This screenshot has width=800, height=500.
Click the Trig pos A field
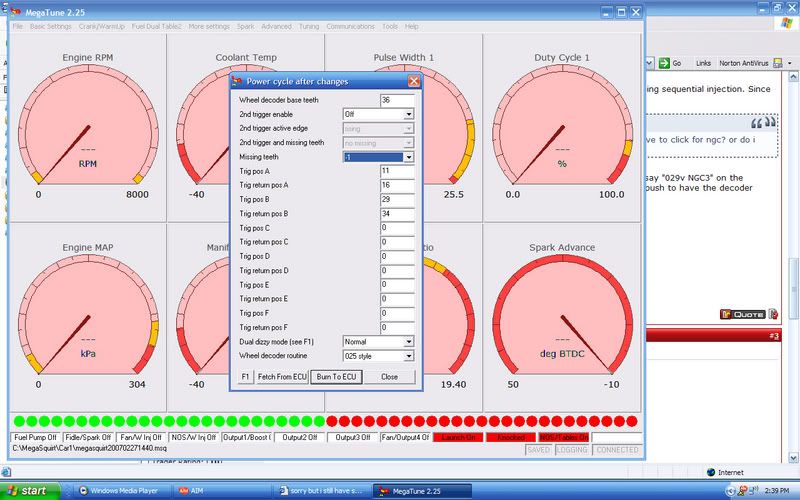397,171
